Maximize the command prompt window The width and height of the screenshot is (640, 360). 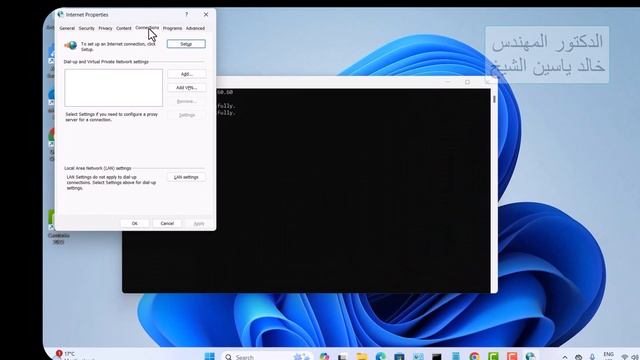pos(467,82)
